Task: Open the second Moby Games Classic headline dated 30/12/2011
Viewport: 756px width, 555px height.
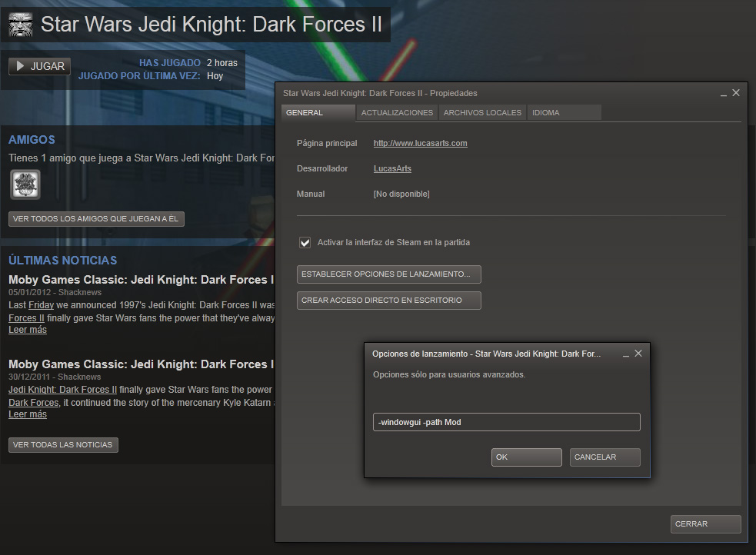Action: (142, 364)
